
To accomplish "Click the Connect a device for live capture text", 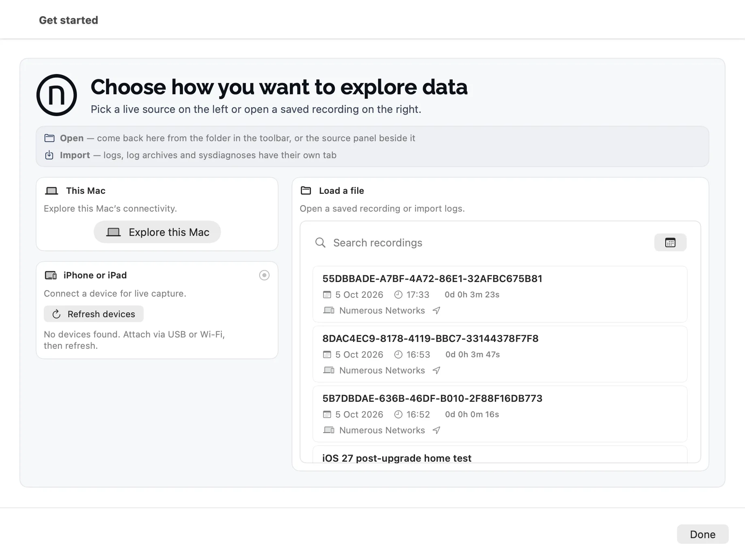I will pyautogui.click(x=115, y=293).
